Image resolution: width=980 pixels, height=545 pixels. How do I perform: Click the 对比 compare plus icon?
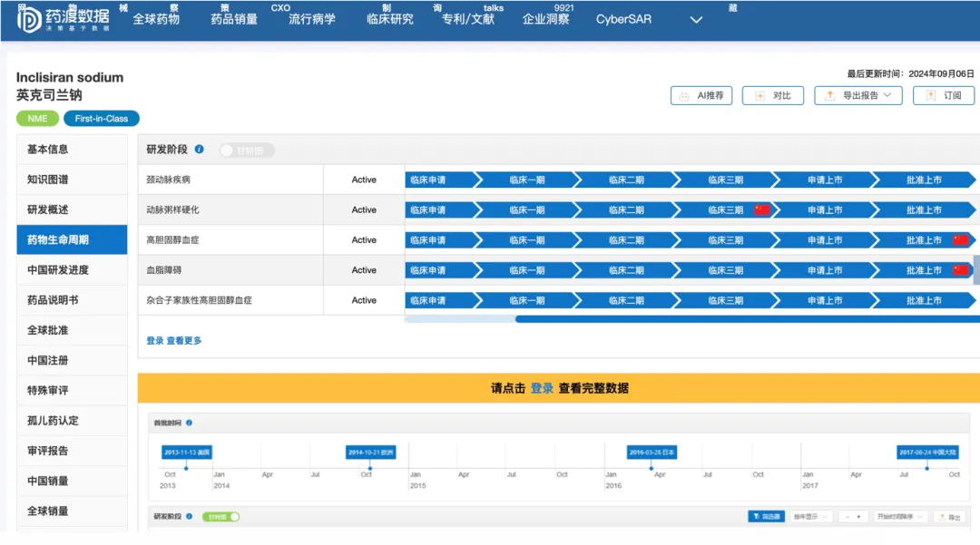pos(759,96)
